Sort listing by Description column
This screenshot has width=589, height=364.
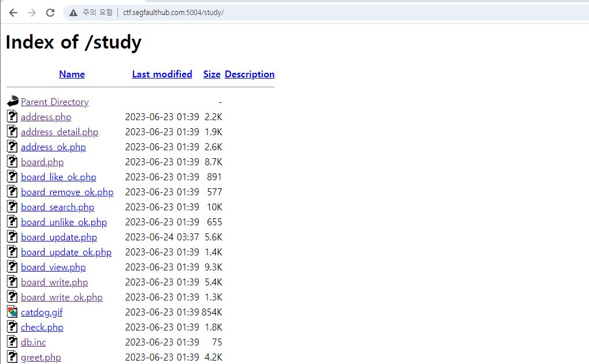click(250, 74)
